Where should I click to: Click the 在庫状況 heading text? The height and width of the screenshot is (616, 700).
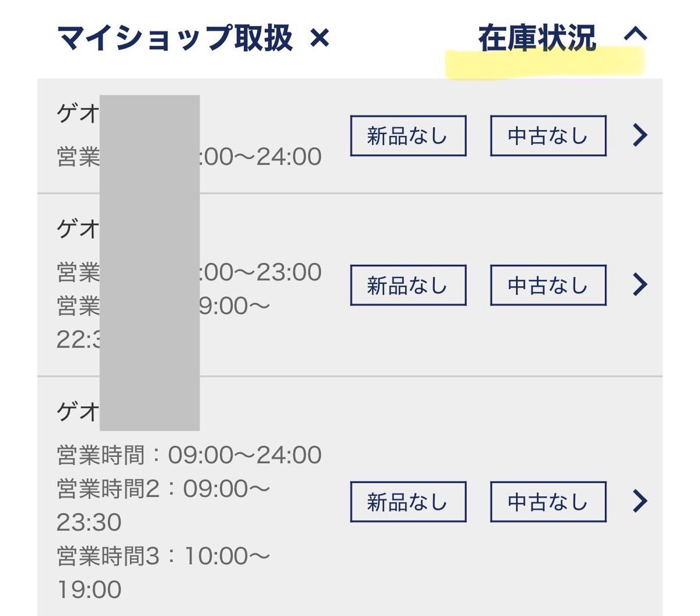537,39
